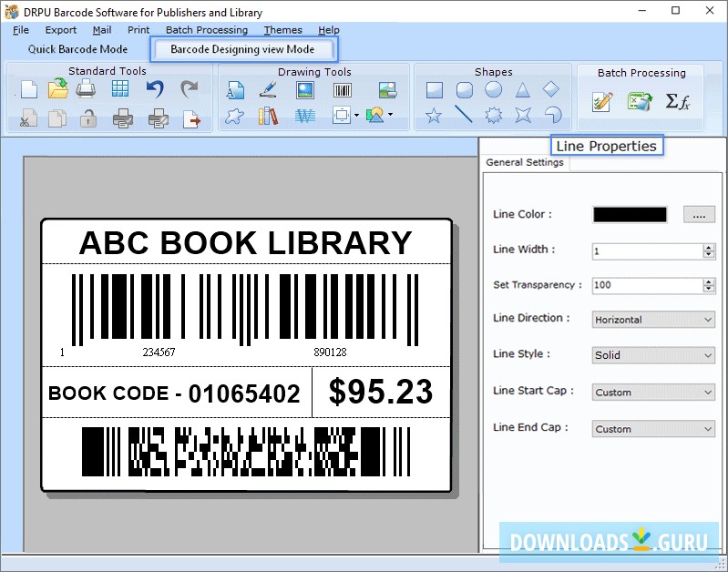Screen dimensions: 728x572
Task: Select the Line drawing tool
Action: point(464,114)
